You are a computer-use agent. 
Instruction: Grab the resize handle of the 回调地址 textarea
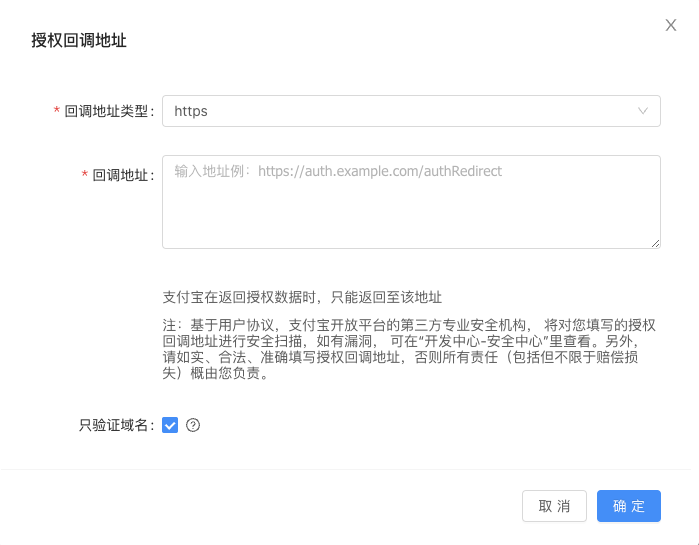[x=655, y=242]
